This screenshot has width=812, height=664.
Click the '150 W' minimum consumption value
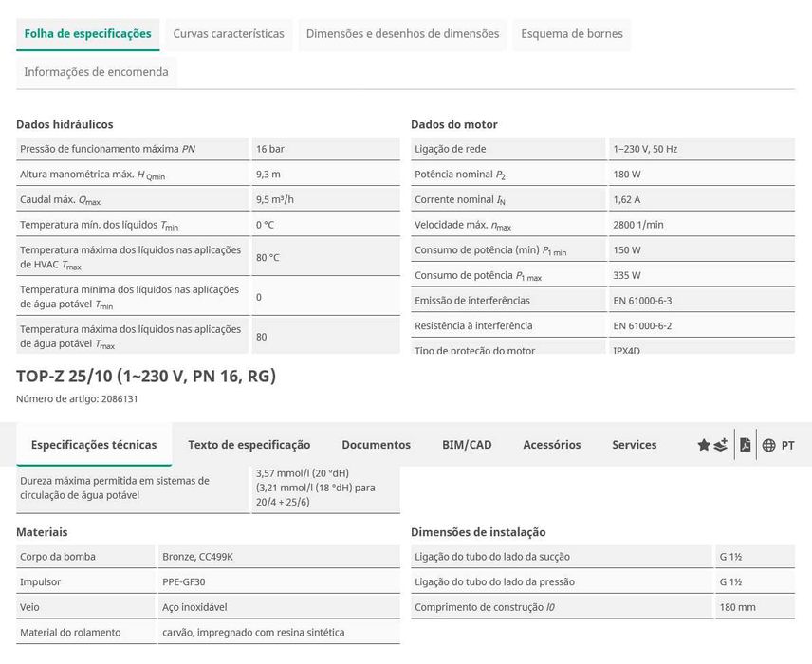(627, 250)
